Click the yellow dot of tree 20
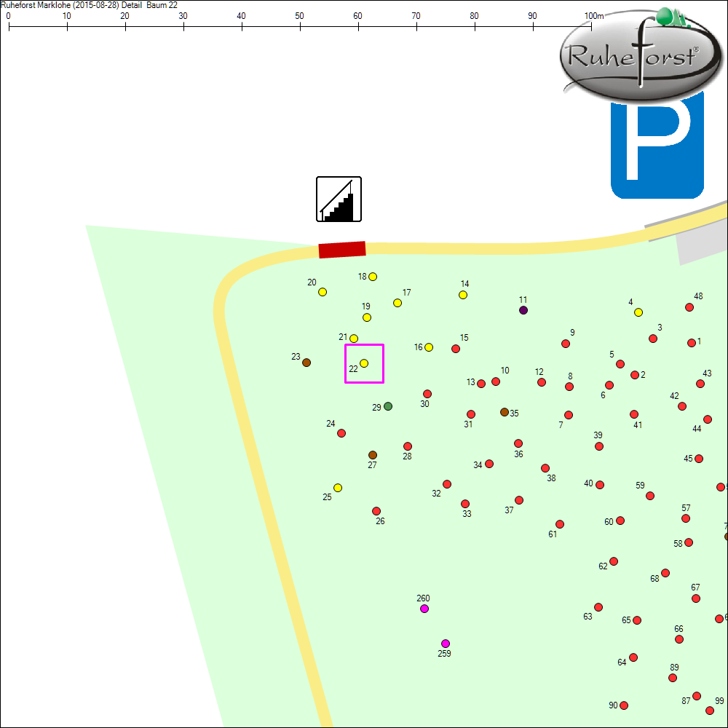Screen dimensions: 728x728 pos(323,292)
